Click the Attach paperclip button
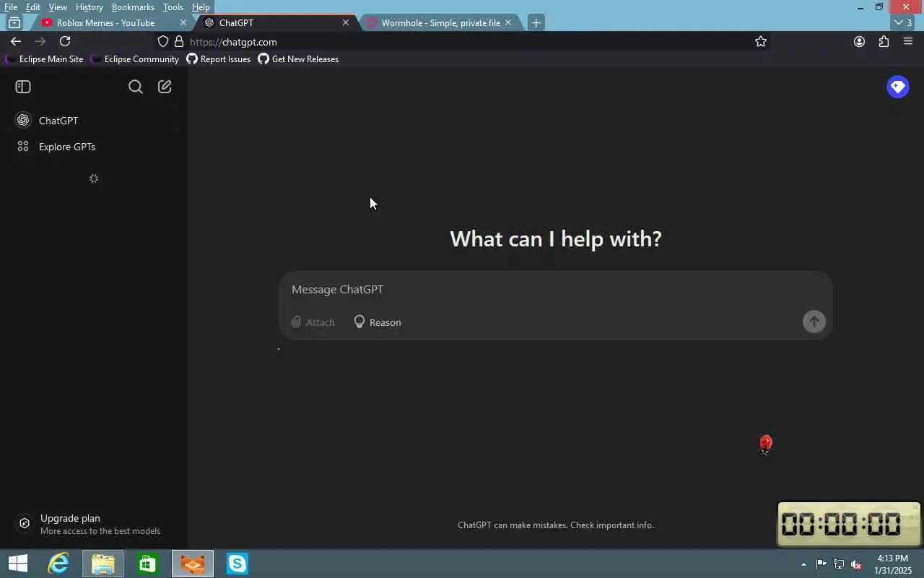 click(313, 322)
